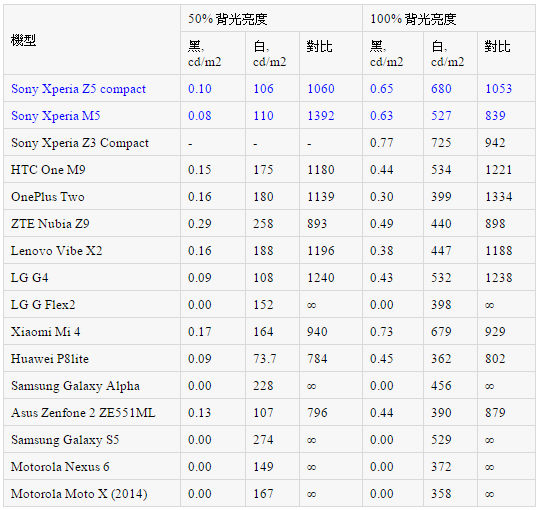Click Huawei P8lite white value 73.7
The image size is (540, 510).
coord(265,359)
